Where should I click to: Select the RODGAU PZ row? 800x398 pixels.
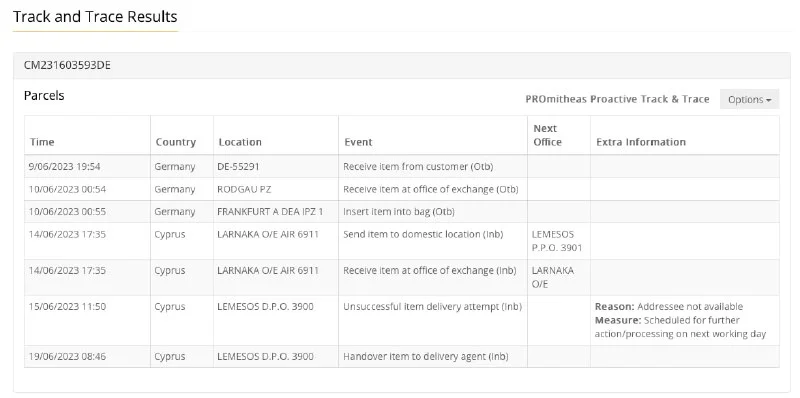point(402,189)
